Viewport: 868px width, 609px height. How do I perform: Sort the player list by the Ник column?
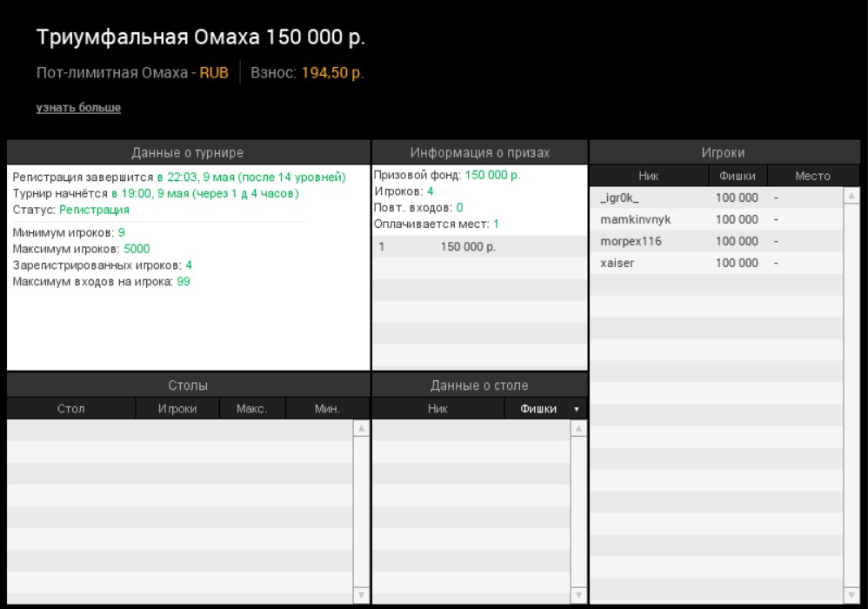(x=648, y=176)
